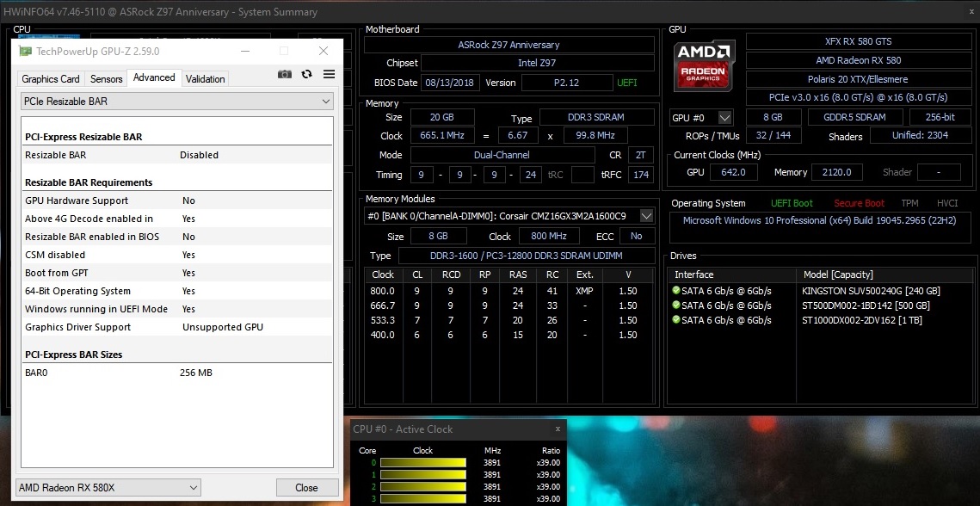Click the GPU clock 642.0 field

coord(733,173)
